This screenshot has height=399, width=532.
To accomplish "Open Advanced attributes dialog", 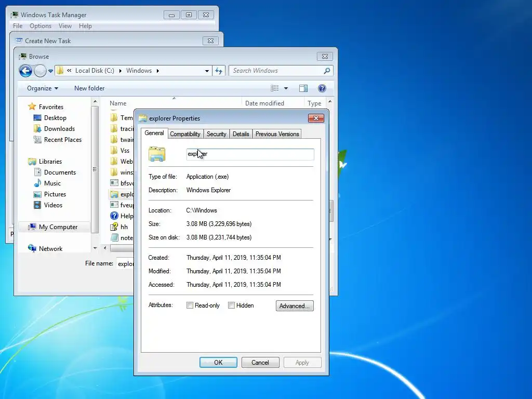I will click(x=295, y=305).
